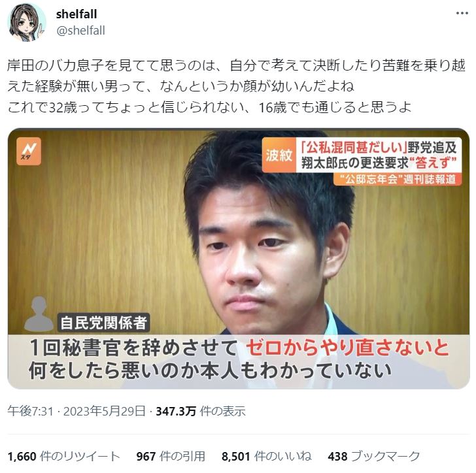This screenshot has width=476, height=473.
Task: View the 347.3万 件の表示 count
Action: 201,412
